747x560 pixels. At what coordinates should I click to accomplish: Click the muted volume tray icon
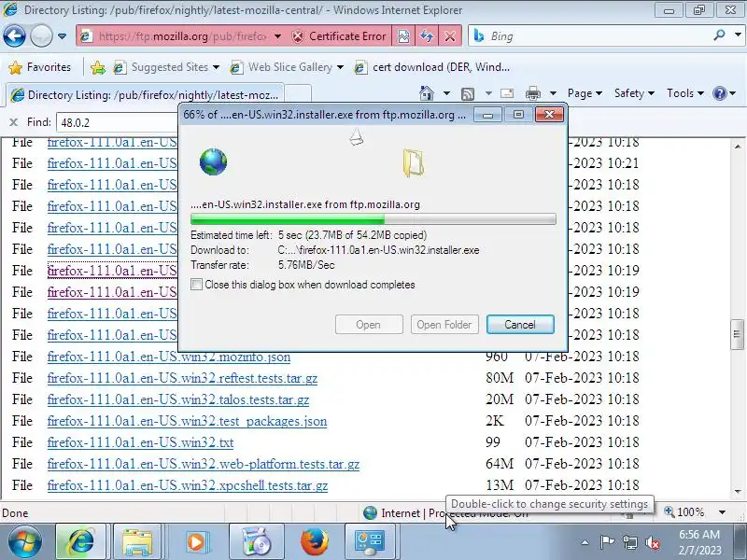coord(653,542)
